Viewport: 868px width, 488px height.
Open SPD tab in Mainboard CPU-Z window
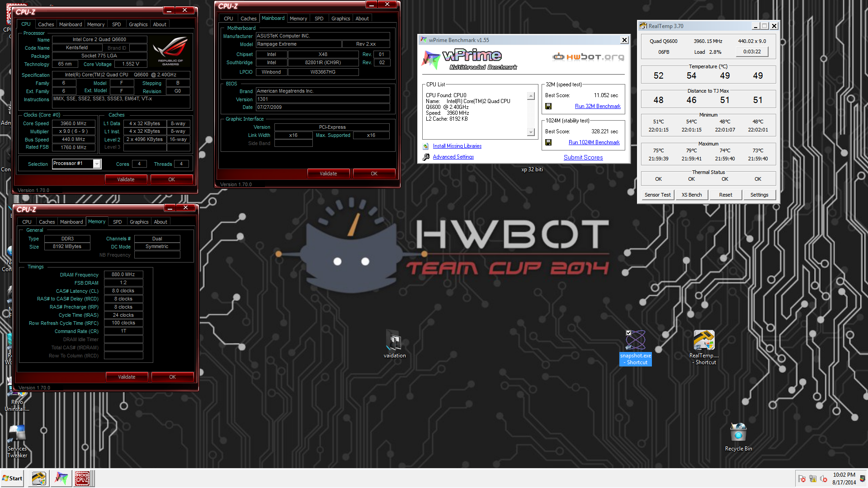click(319, 19)
